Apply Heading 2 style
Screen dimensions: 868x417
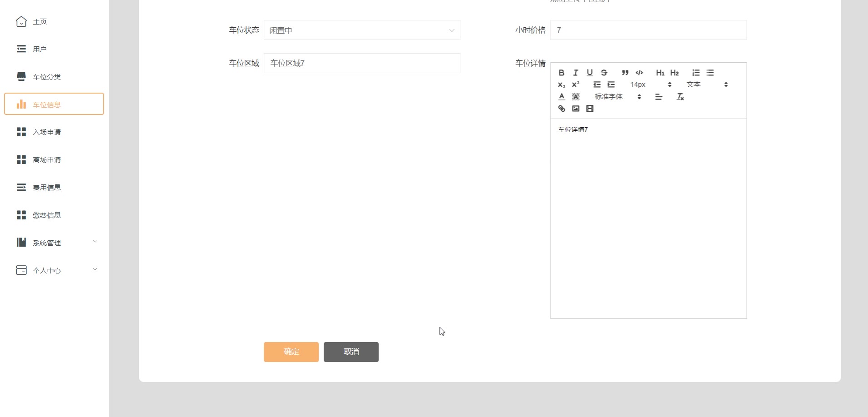click(675, 73)
